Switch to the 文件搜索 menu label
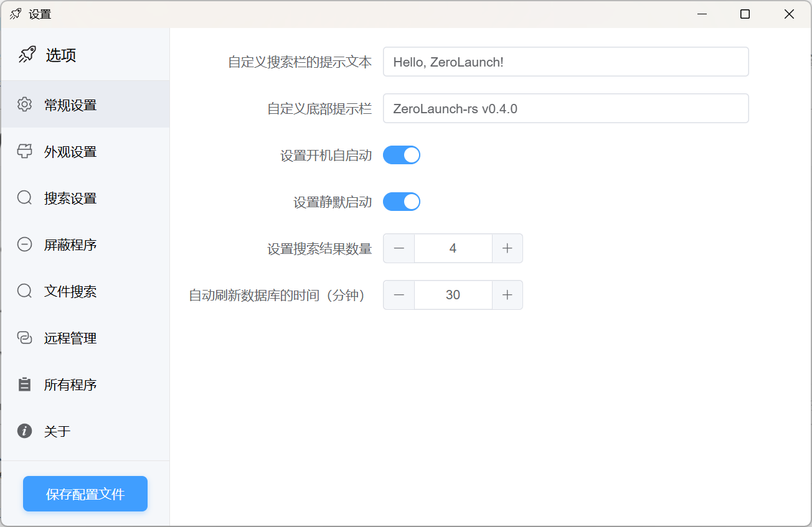 coord(70,292)
